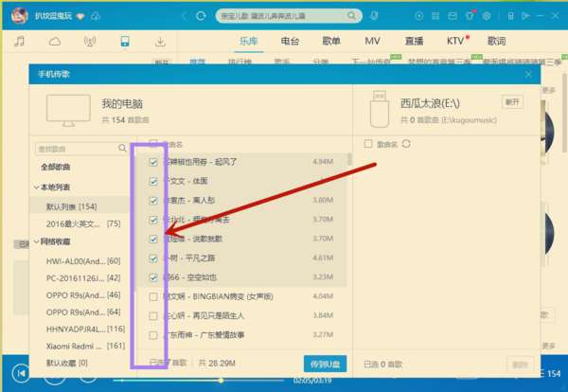
Task: Select 全部歌曲 in the sidebar
Action: 56,167
